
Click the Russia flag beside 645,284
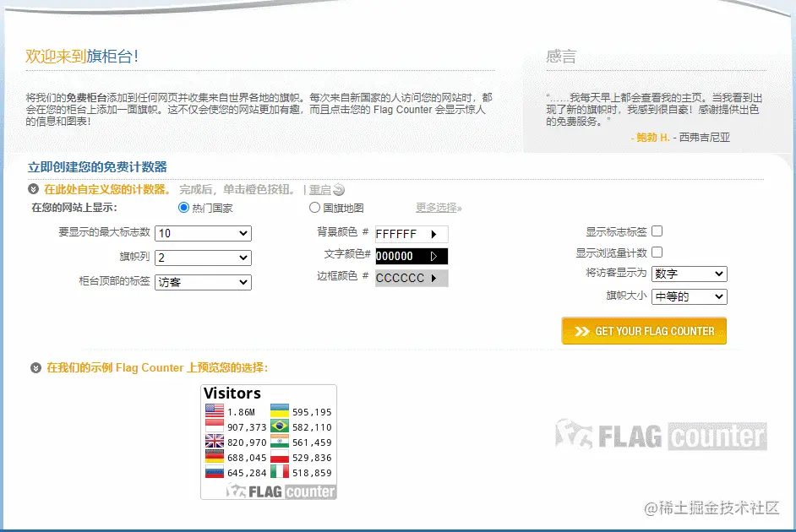point(215,472)
